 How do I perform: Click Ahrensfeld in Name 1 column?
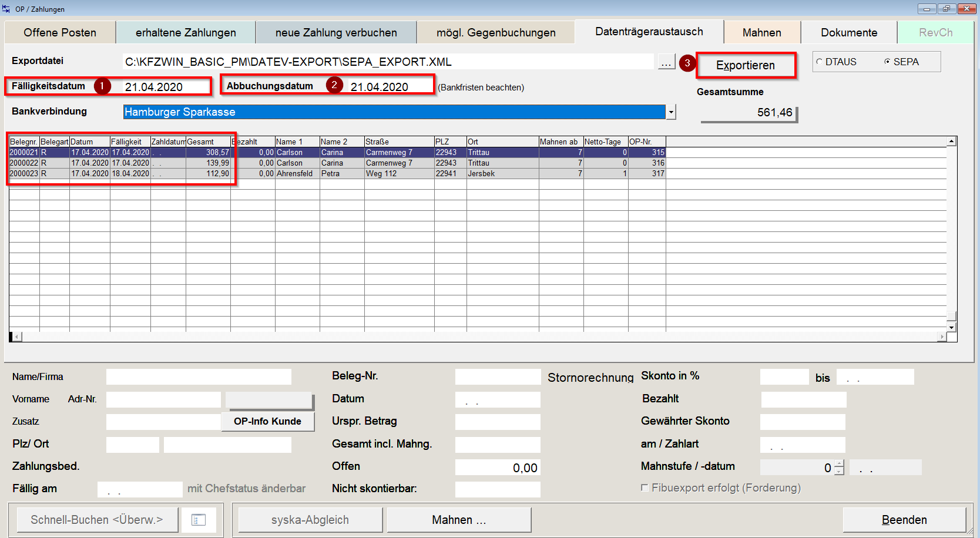click(x=297, y=173)
